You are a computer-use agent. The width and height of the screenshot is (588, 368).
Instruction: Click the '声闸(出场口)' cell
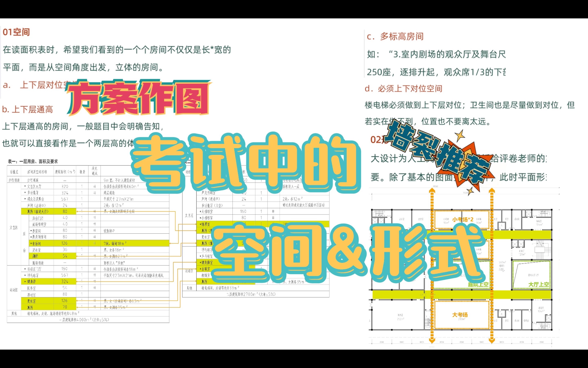pos(37,205)
